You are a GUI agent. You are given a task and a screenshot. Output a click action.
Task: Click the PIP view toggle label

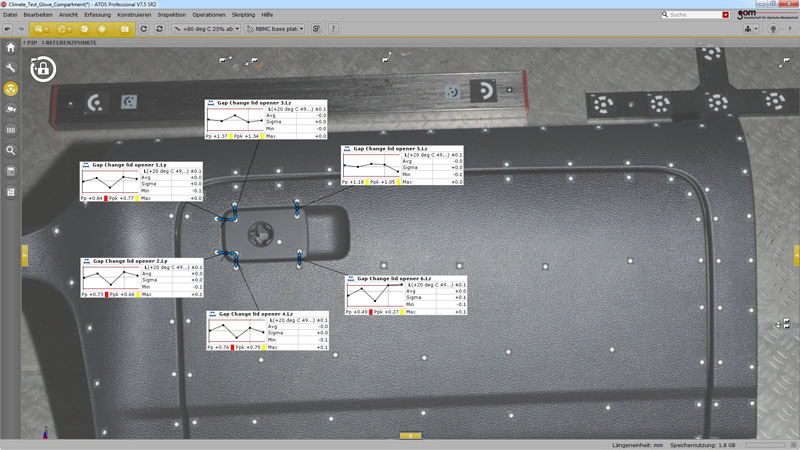30,44
